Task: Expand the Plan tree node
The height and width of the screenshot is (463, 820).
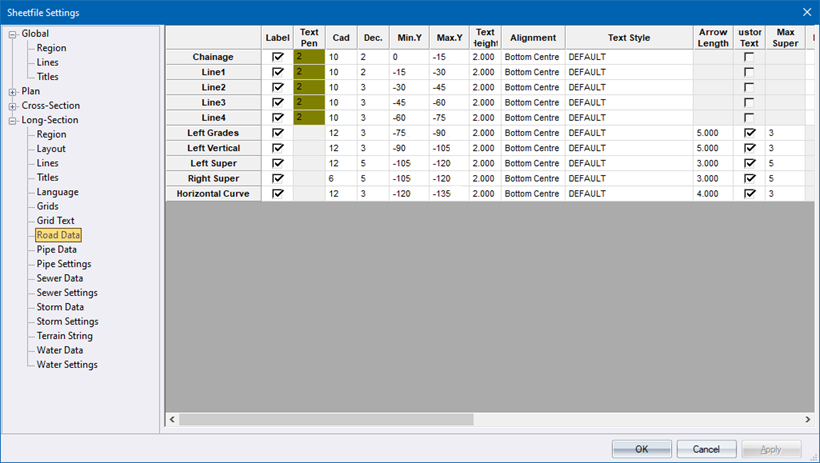Action: click(x=13, y=92)
